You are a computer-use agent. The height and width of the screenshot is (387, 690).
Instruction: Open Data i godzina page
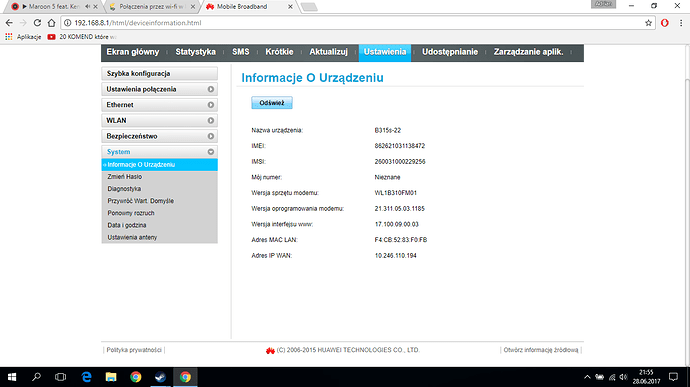127,225
